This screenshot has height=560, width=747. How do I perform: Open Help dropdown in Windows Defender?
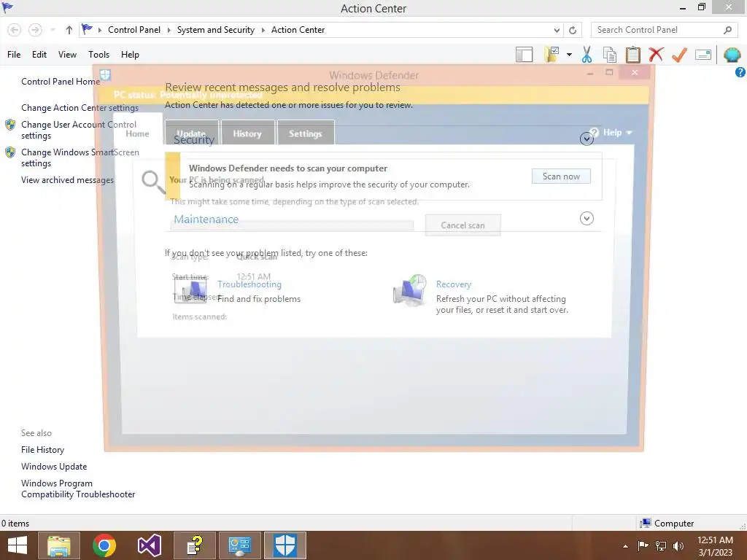pos(612,133)
